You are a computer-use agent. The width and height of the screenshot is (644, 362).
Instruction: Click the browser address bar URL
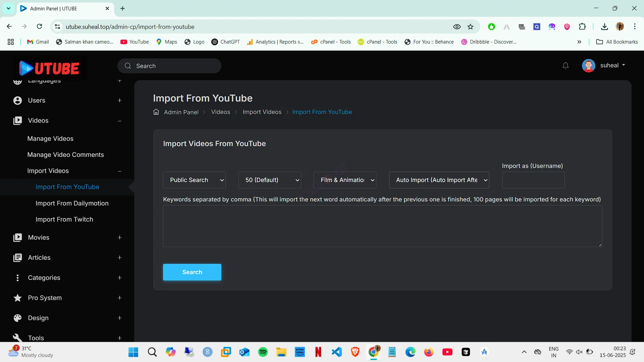point(130,27)
